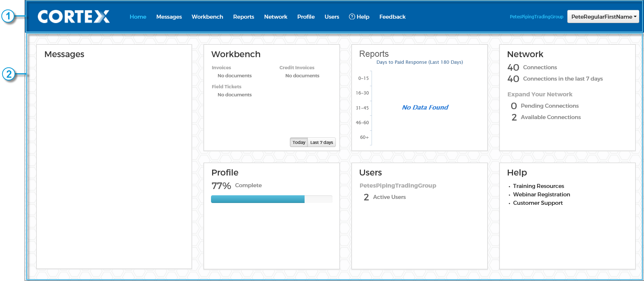Viewport: 644px width, 281px height.
Task: Click the Help card heading
Action: point(517,173)
